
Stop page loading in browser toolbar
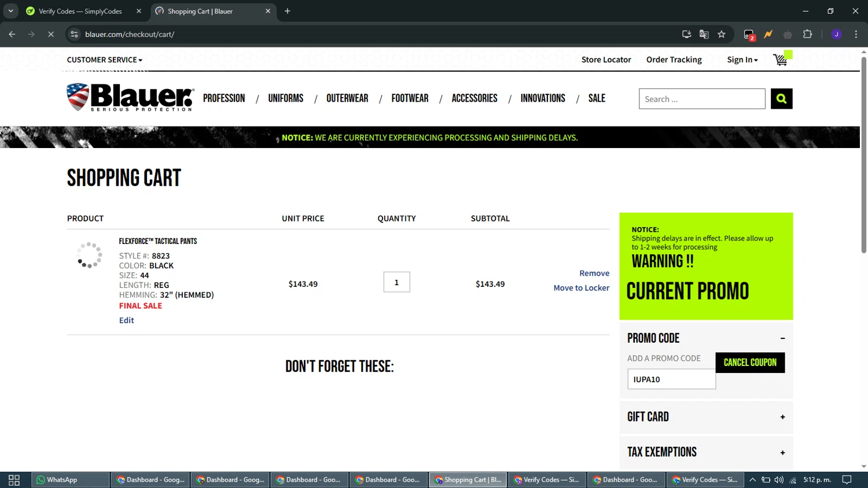(x=51, y=34)
